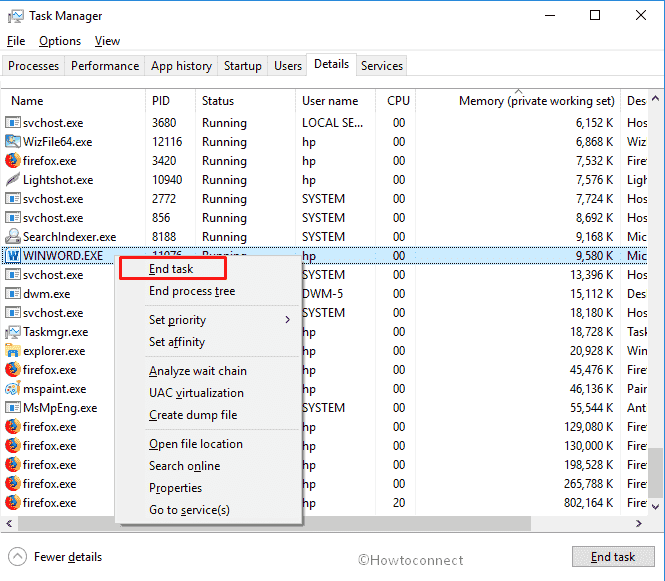
Task: Click the Lightshot.exe feather icon
Action: pos(13,180)
